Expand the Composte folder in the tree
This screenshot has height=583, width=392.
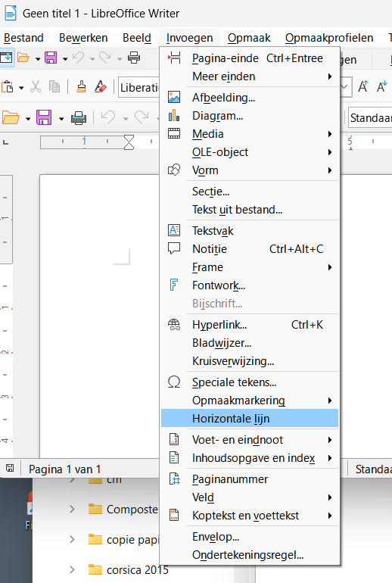point(73,509)
